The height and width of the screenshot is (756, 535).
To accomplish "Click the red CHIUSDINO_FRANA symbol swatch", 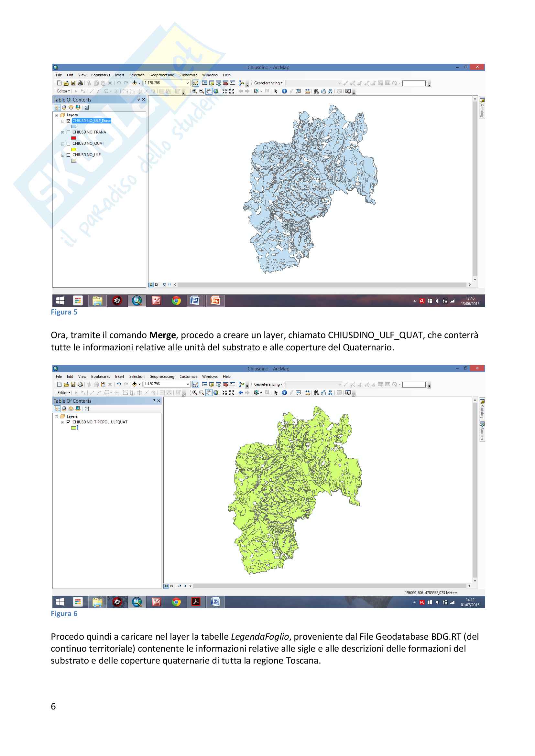I will [x=73, y=138].
